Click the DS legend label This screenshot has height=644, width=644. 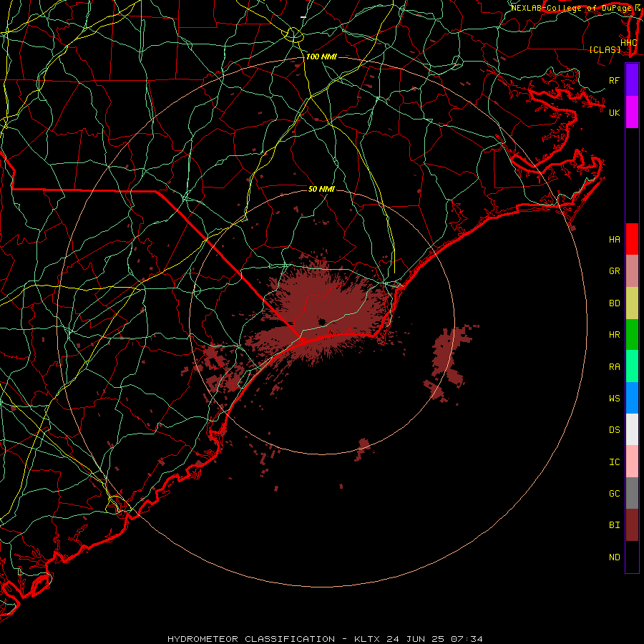pyautogui.click(x=614, y=430)
